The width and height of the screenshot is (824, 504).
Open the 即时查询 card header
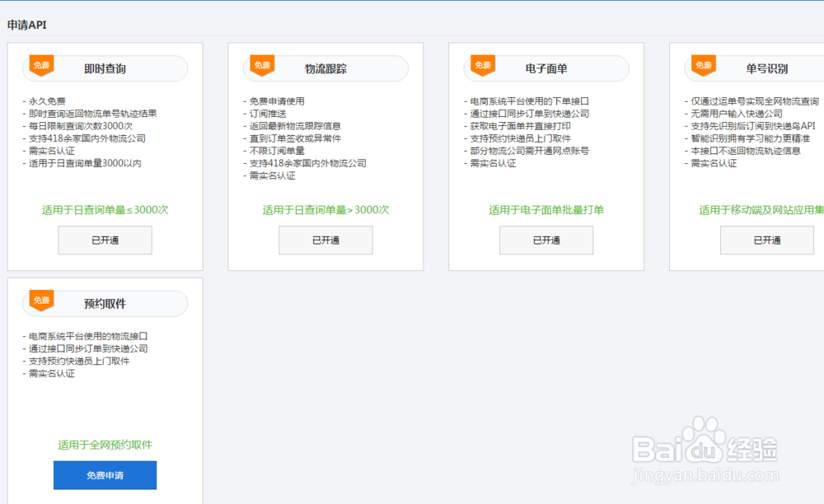(x=105, y=68)
